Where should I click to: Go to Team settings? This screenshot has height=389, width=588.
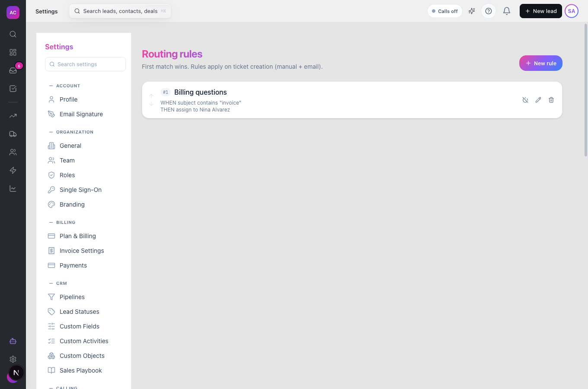pos(85,160)
